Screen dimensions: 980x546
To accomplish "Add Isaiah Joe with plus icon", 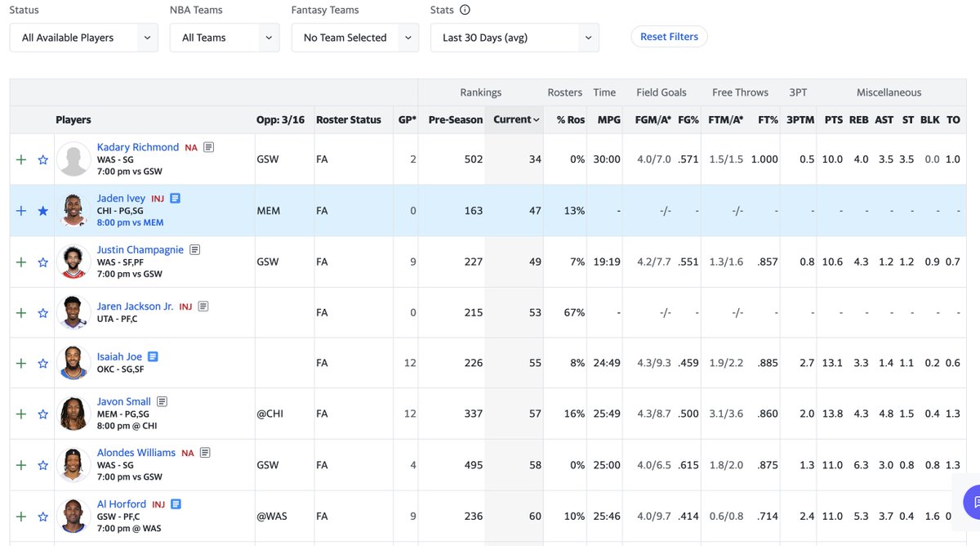I will pyautogui.click(x=21, y=364).
